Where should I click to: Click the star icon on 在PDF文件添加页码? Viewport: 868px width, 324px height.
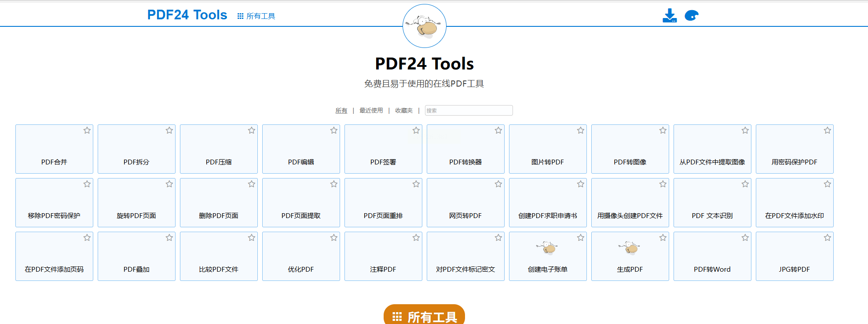pos(87,238)
